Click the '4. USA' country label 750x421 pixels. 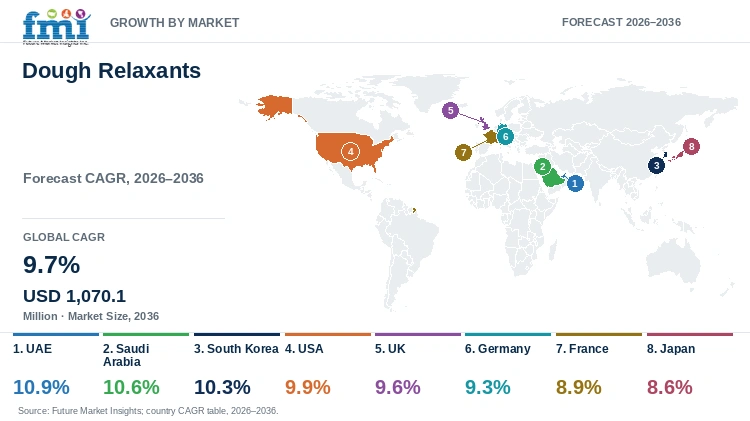pyautogui.click(x=304, y=349)
